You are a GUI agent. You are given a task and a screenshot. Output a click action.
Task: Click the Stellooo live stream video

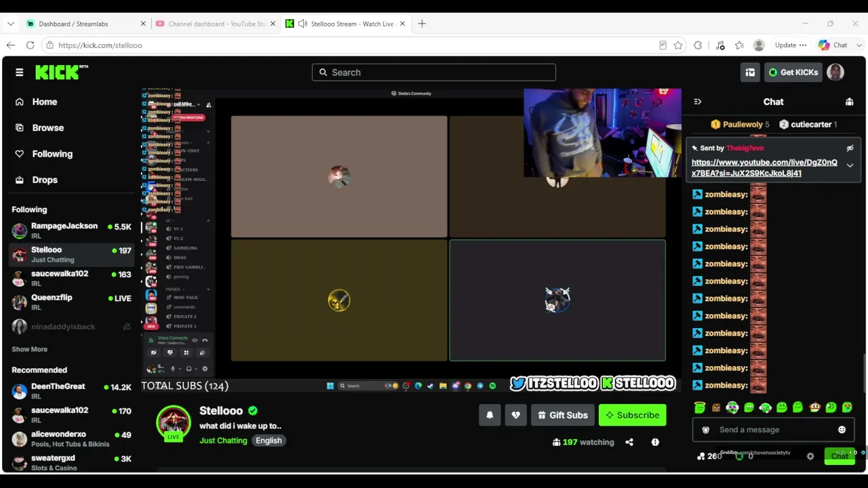(x=411, y=241)
